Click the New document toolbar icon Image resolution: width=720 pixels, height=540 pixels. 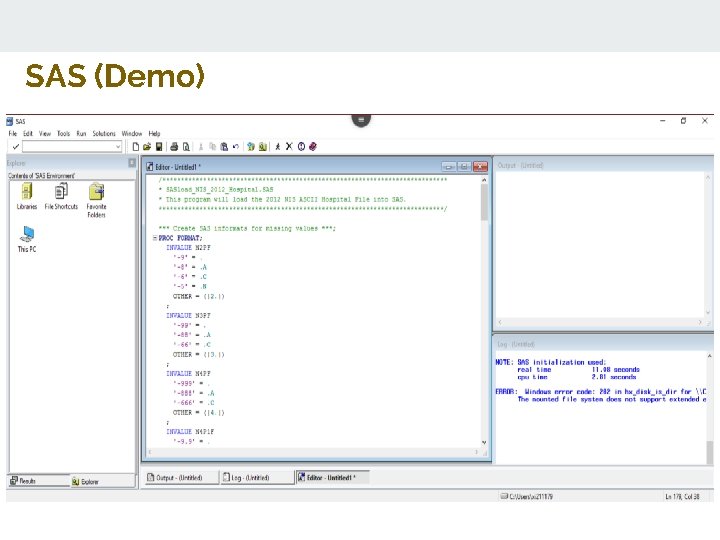click(135, 147)
